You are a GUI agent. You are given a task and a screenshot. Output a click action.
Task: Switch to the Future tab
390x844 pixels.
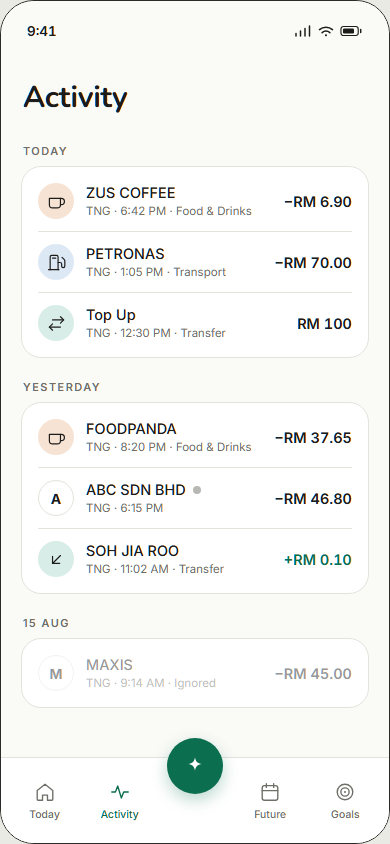point(270,801)
